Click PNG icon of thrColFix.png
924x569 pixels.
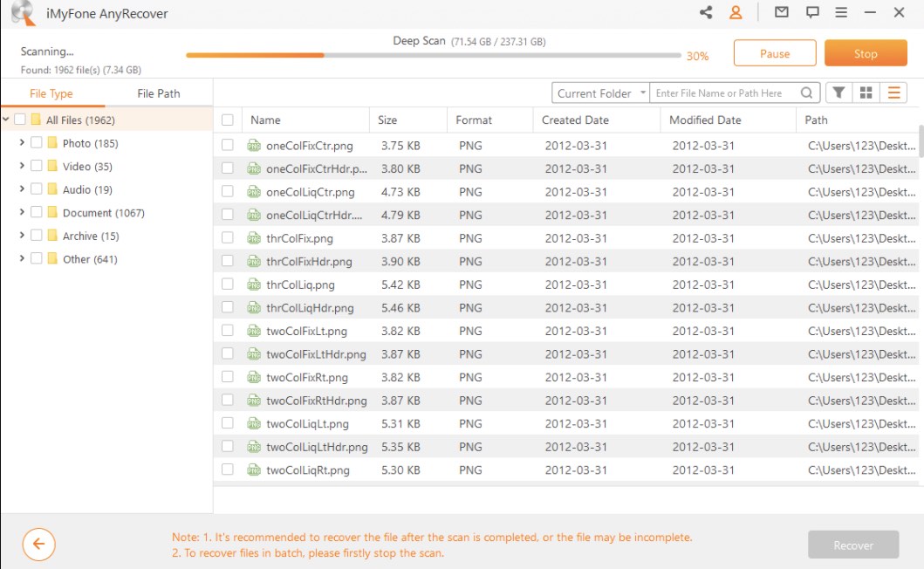(254, 238)
